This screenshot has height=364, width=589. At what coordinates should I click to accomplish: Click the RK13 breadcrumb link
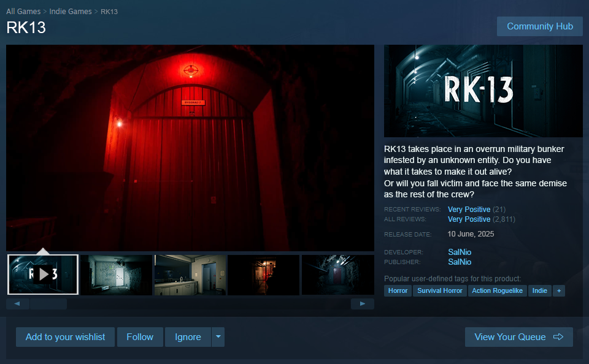tap(109, 12)
